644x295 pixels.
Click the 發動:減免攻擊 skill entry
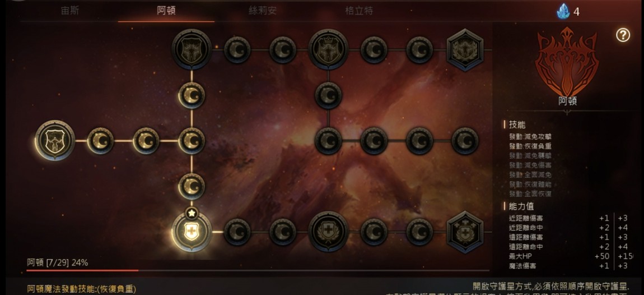click(530, 136)
